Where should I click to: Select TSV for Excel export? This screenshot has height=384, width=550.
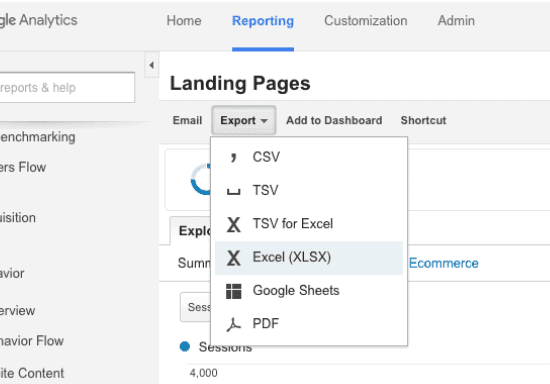click(x=309, y=224)
